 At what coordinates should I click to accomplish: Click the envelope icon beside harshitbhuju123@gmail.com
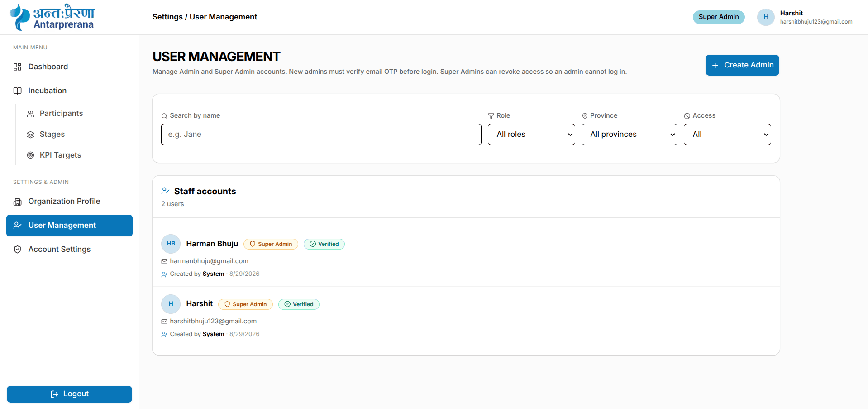(164, 322)
